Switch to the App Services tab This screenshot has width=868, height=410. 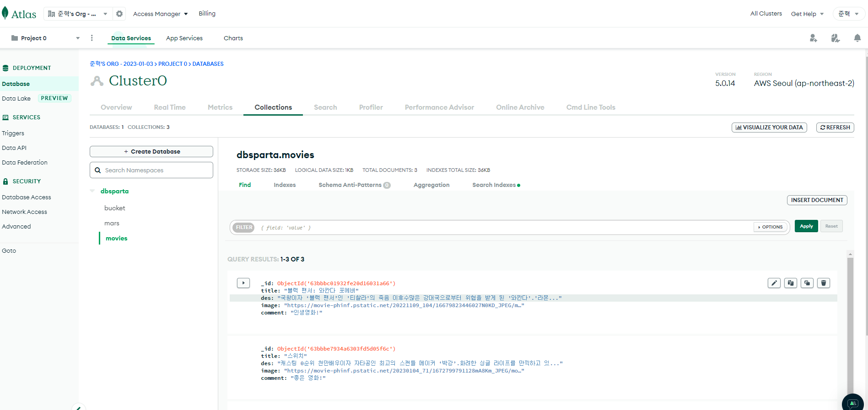point(184,38)
